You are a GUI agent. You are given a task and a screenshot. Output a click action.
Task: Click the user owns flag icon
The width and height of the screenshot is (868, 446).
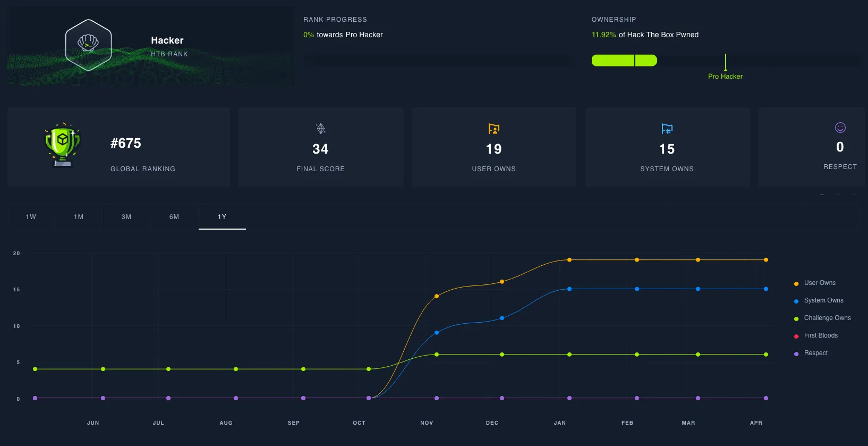(x=493, y=129)
